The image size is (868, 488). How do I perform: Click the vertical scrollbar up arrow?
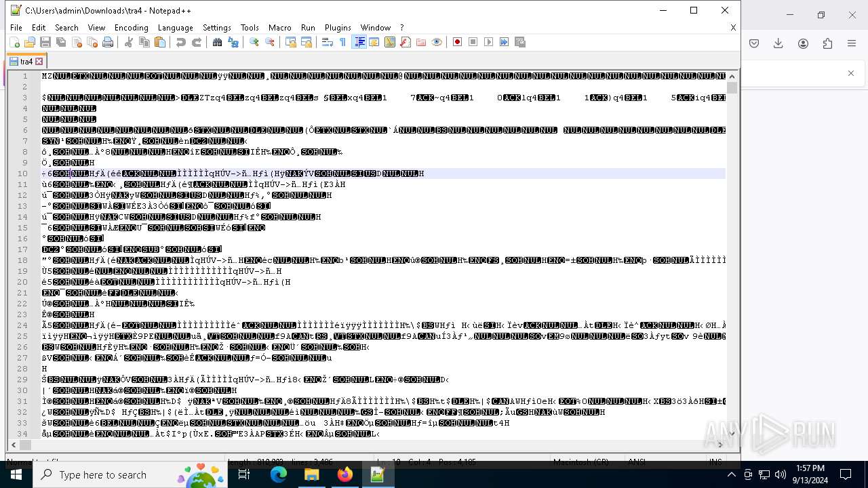pos(732,76)
